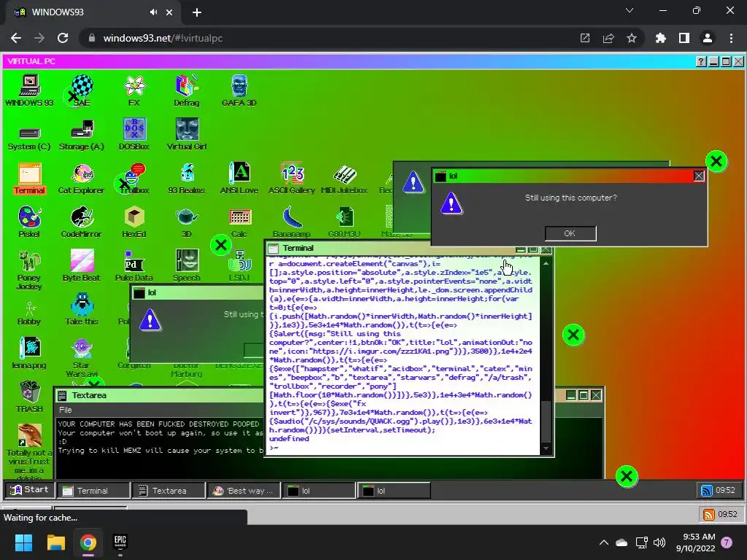The height and width of the screenshot is (560, 747).
Task: Launch Poney Jockey desktop icon
Action: [x=29, y=270]
